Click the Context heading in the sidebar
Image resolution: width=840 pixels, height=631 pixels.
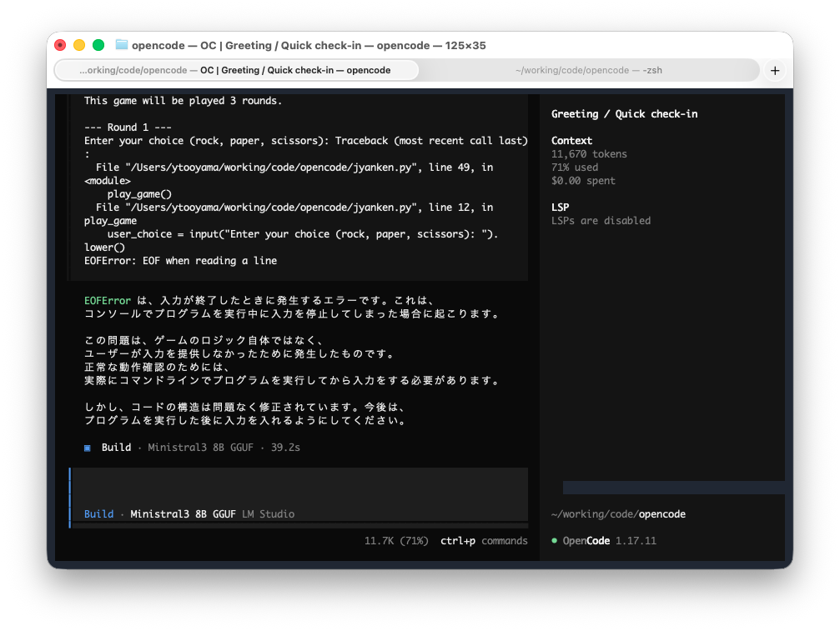pyautogui.click(x=571, y=140)
